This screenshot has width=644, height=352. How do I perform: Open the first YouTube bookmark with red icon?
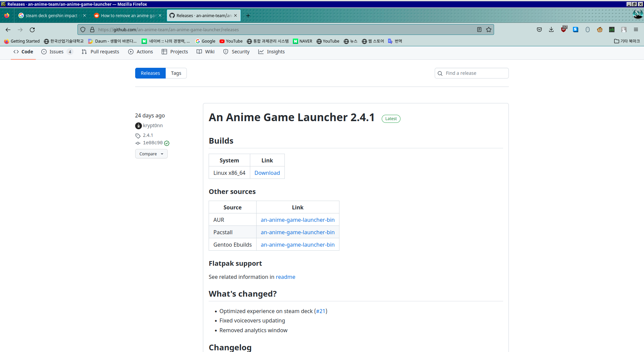pos(231,41)
